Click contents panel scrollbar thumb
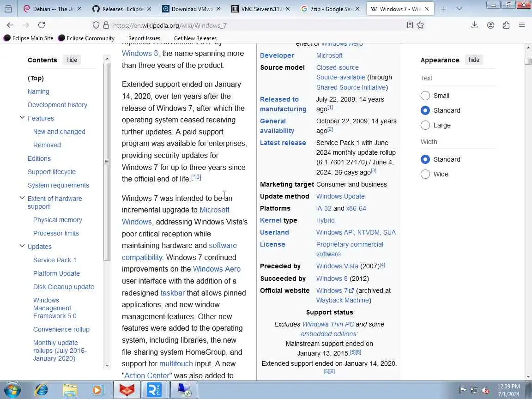Screen dimensions: 532x399 (107, 162)
